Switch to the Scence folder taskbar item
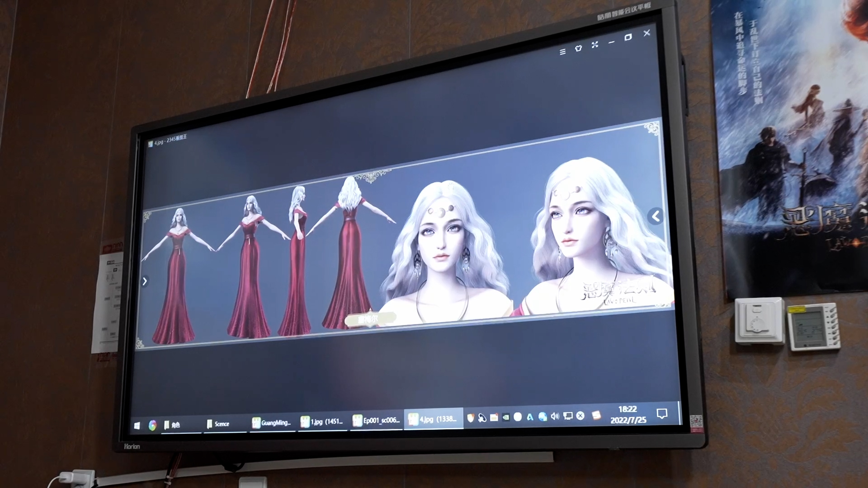The width and height of the screenshot is (868, 488). pyautogui.click(x=218, y=424)
